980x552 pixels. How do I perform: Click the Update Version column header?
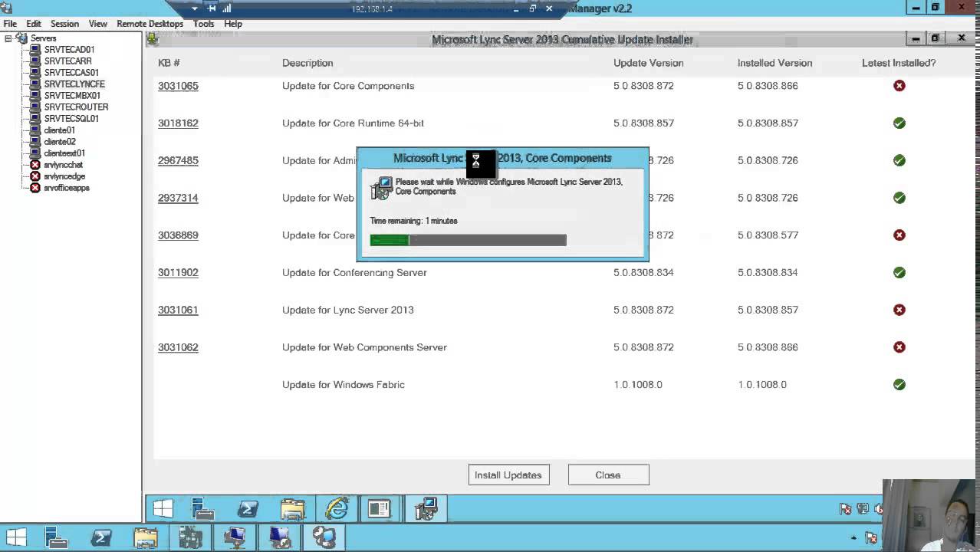point(649,63)
